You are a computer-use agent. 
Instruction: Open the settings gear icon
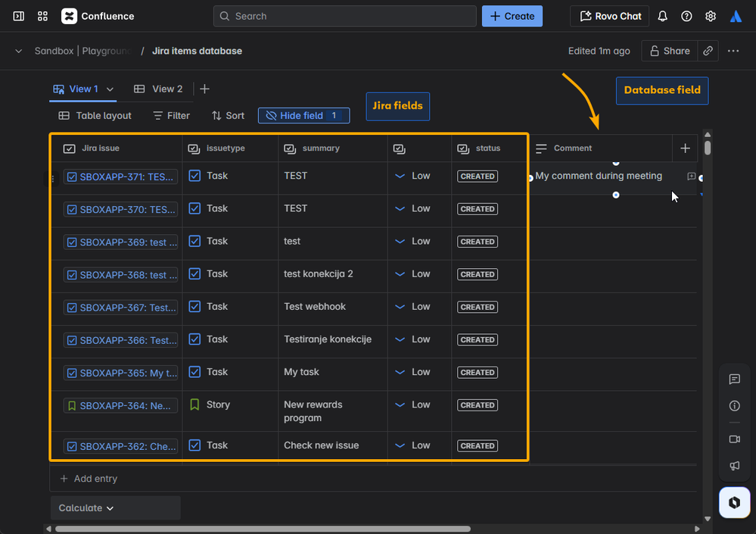click(x=711, y=16)
